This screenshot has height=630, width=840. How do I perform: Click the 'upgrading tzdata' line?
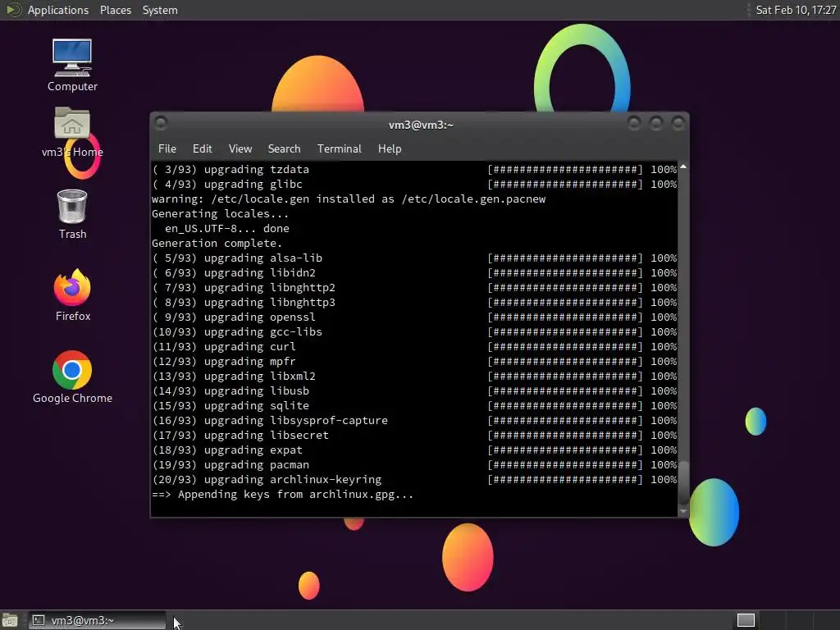414,169
